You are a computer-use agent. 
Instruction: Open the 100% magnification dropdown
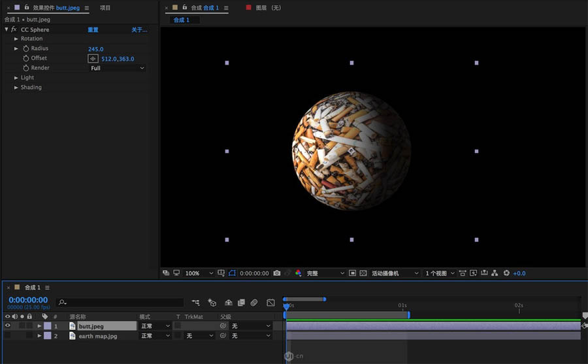(x=199, y=273)
